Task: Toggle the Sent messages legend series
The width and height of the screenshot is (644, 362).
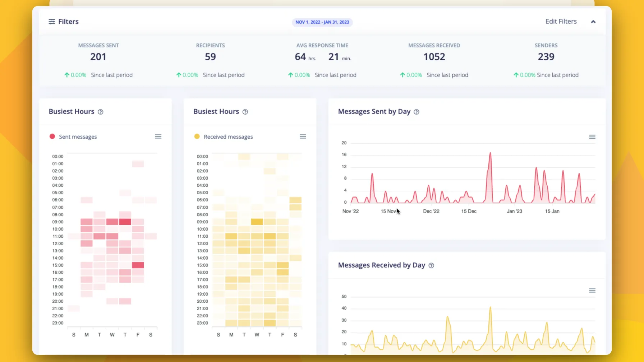Action: point(73,136)
